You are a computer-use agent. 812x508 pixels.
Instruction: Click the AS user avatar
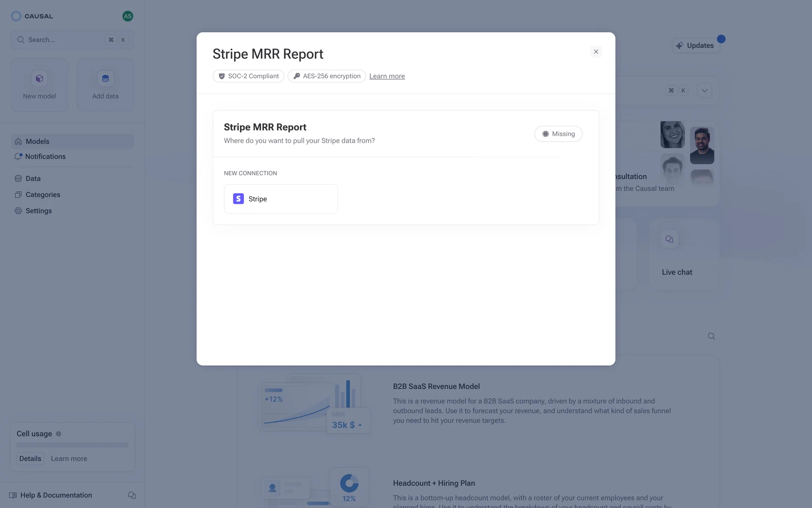127,16
